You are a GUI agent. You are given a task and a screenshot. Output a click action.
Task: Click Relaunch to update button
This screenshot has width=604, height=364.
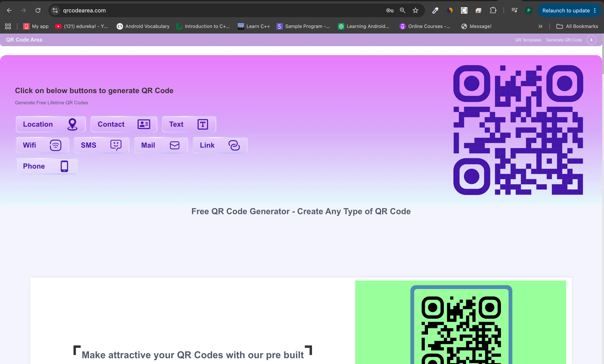(566, 11)
